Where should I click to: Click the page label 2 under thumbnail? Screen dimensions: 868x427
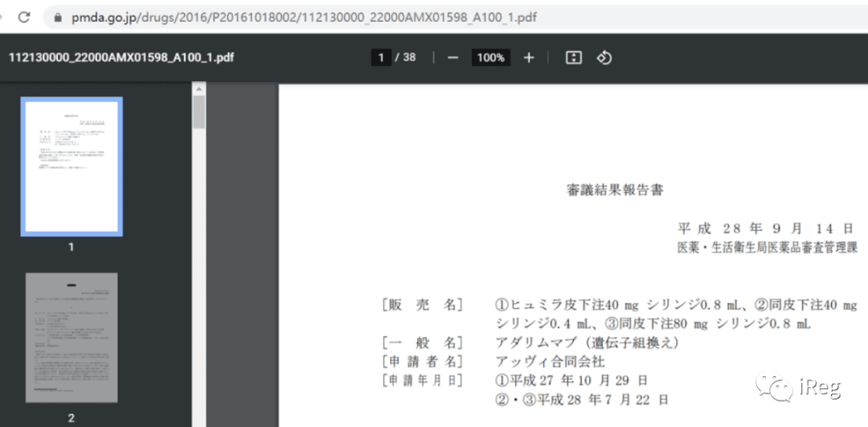(71, 418)
